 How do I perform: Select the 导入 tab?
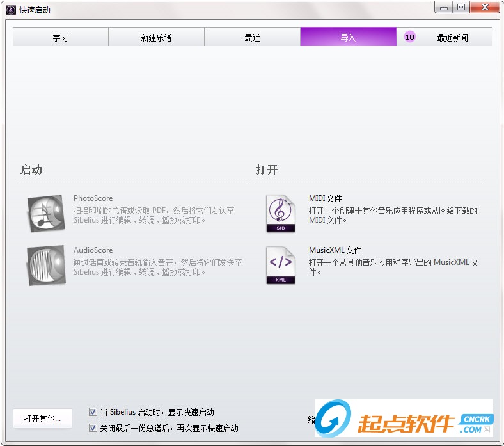(x=348, y=37)
